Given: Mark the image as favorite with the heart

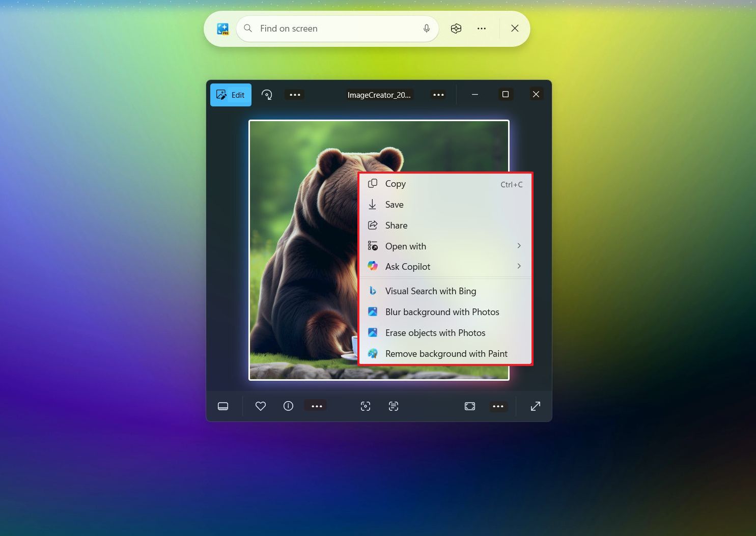Looking at the screenshot, I should [x=260, y=406].
